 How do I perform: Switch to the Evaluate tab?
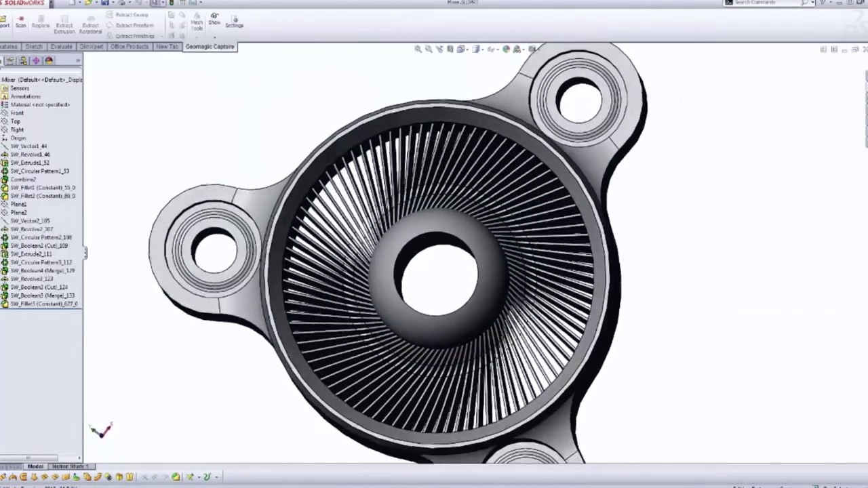[x=61, y=47]
